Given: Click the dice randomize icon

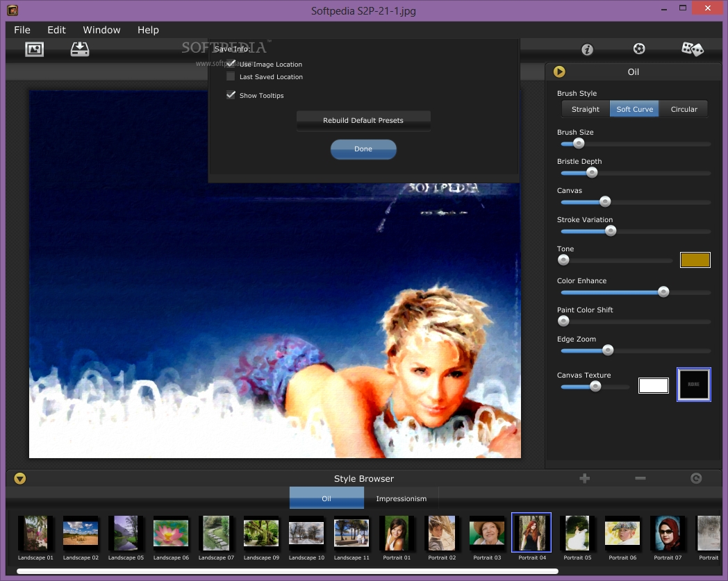Looking at the screenshot, I should point(693,49).
